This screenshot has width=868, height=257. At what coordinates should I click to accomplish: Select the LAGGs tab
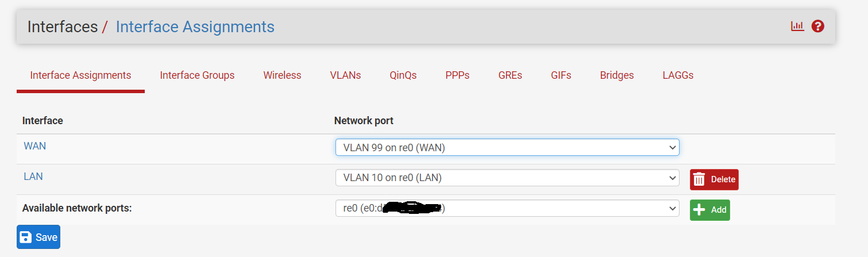pyautogui.click(x=678, y=75)
